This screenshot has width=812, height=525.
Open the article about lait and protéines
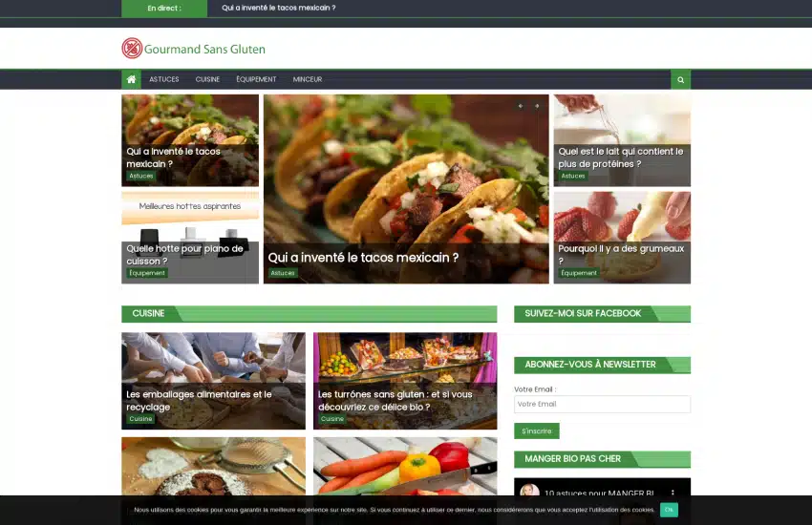[620, 157]
